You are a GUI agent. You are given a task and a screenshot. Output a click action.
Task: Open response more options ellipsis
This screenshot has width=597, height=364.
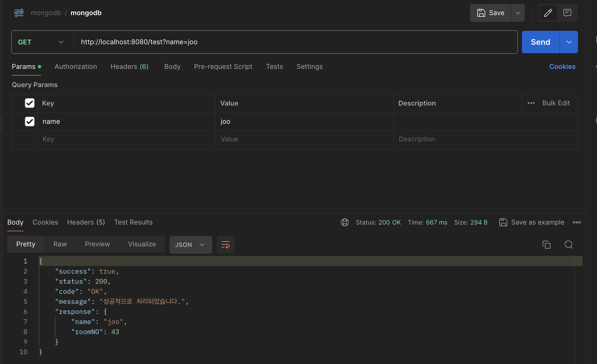coord(577,222)
